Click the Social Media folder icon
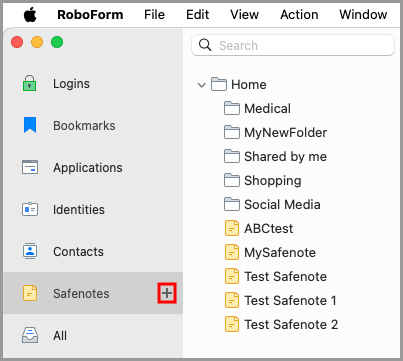The height and width of the screenshot is (361, 403). click(x=232, y=204)
